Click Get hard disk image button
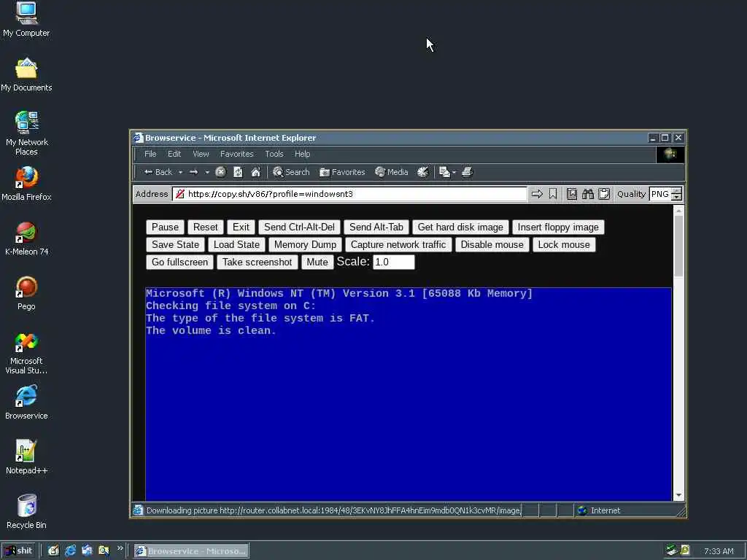Image resolution: width=747 pixels, height=560 pixels. [460, 227]
